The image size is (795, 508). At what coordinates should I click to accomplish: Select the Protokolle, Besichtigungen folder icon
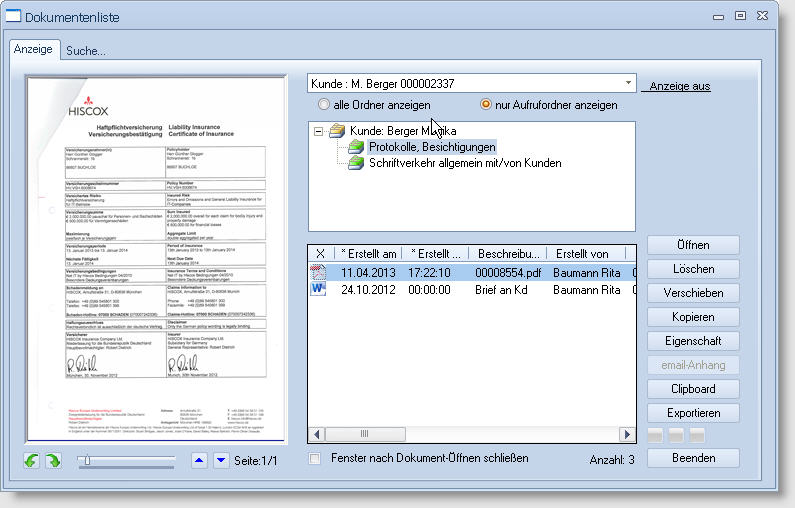coord(357,147)
